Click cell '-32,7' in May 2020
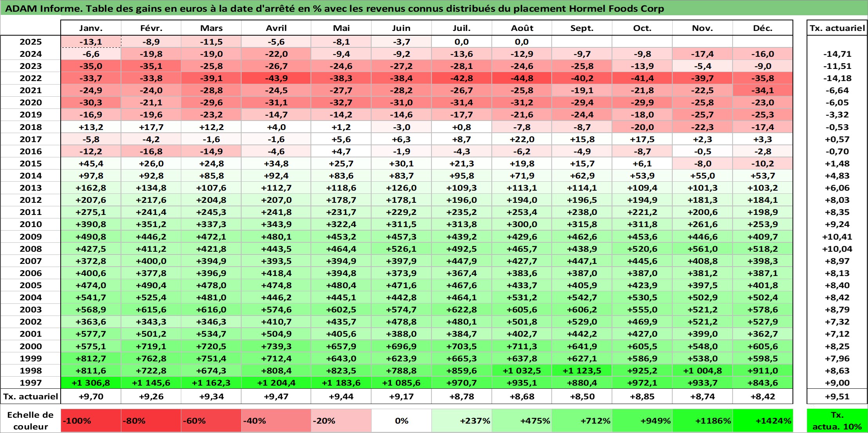This screenshot has height=433, width=868. 341,103
